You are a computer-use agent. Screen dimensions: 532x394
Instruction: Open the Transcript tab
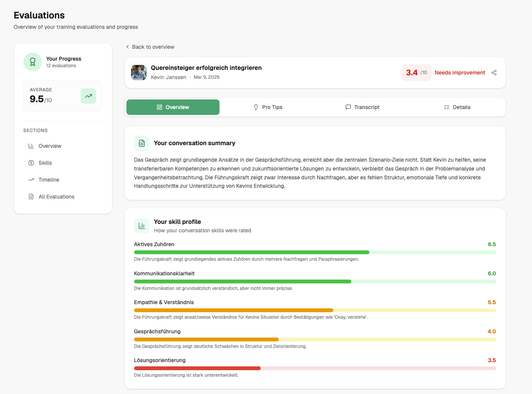point(362,107)
